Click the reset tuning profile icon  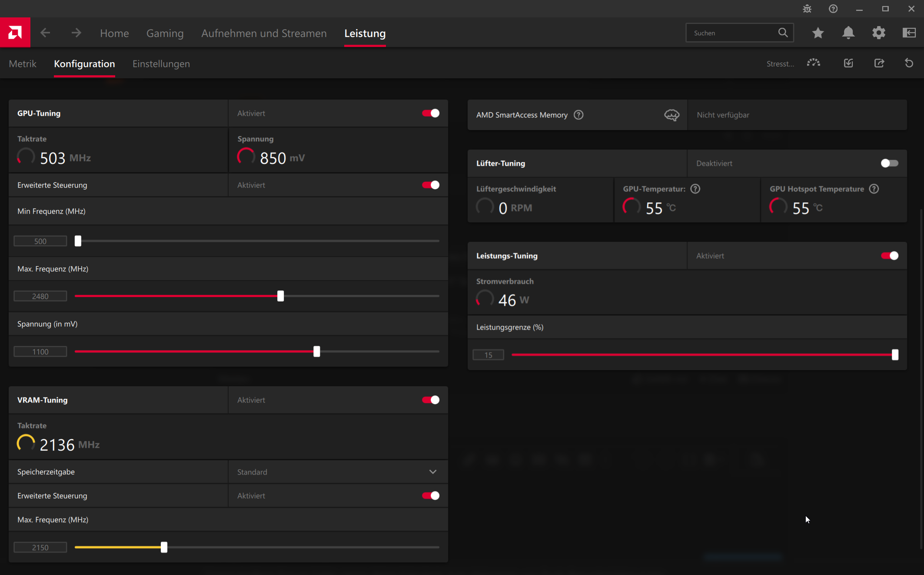(x=909, y=64)
